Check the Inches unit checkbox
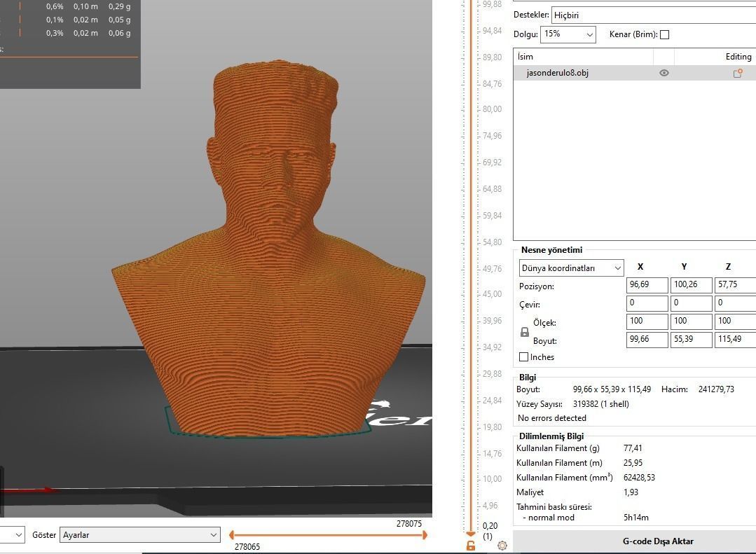756x554 pixels. tap(523, 357)
